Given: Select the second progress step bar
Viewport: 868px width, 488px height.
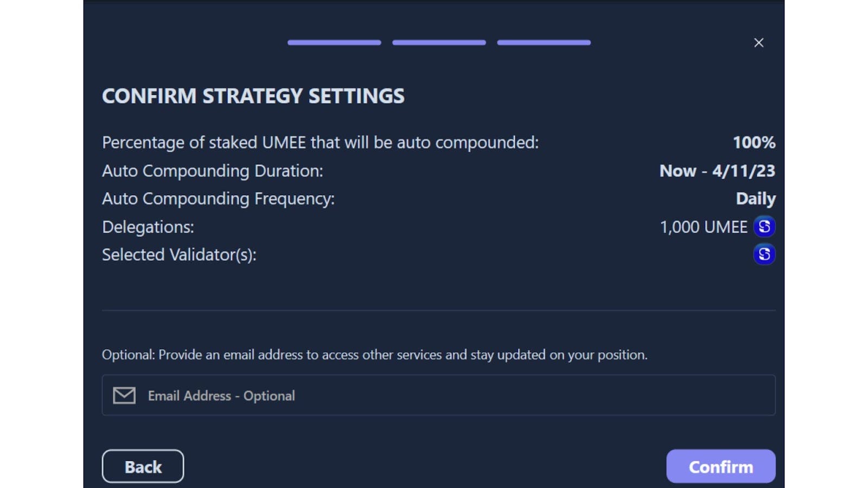Looking at the screenshot, I should coord(439,42).
